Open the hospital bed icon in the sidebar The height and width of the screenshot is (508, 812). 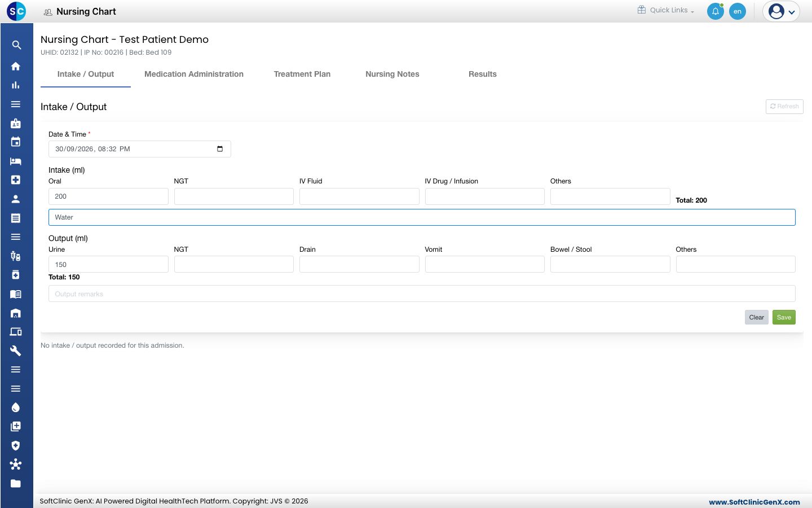pyautogui.click(x=16, y=161)
